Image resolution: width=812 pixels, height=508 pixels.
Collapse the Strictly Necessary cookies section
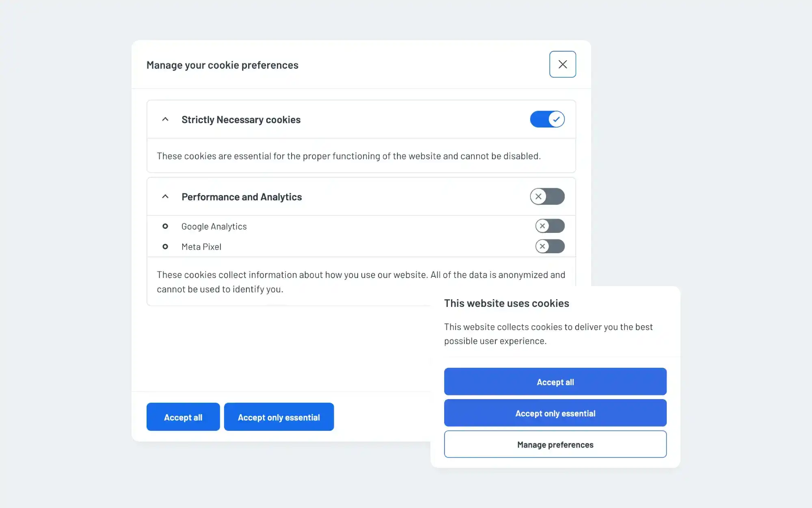coord(165,119)
